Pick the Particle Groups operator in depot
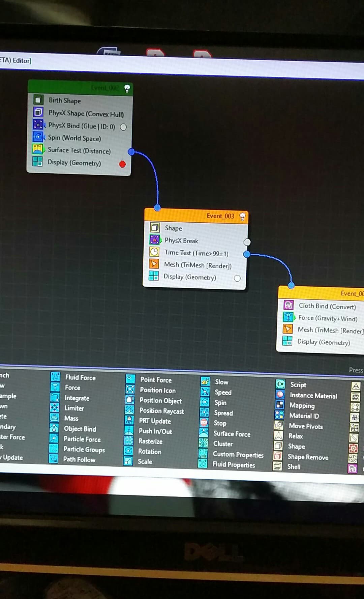 pos(84,449)
